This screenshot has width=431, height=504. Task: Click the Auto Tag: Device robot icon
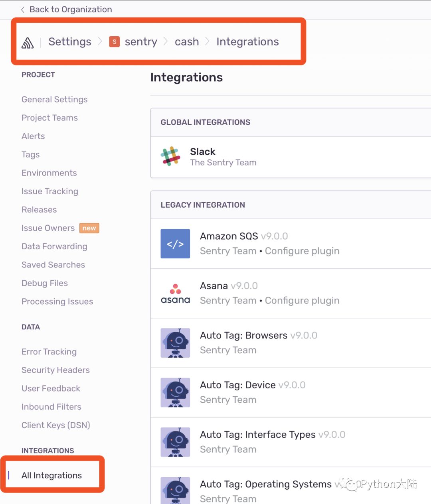coord(175,392)
